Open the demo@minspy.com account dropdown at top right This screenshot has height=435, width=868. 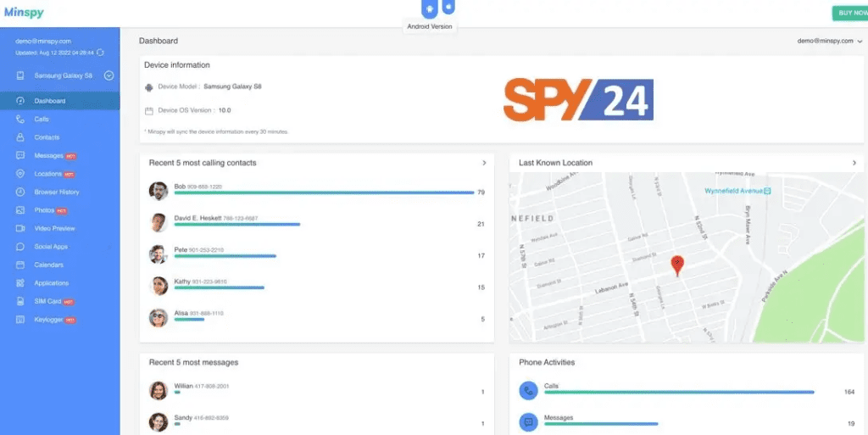pyautogui.click(x=830, y=41)
